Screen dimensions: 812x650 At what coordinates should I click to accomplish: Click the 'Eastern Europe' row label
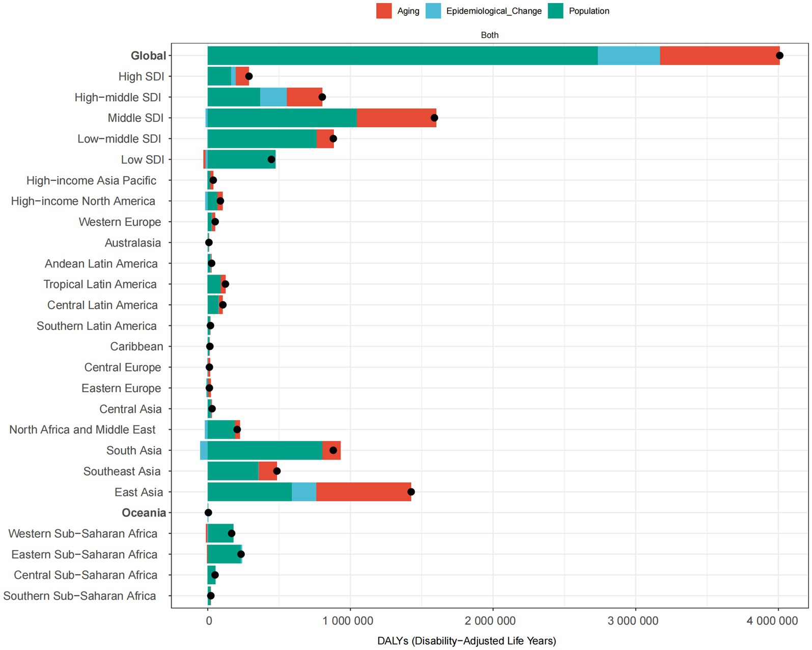coord(121,388)
